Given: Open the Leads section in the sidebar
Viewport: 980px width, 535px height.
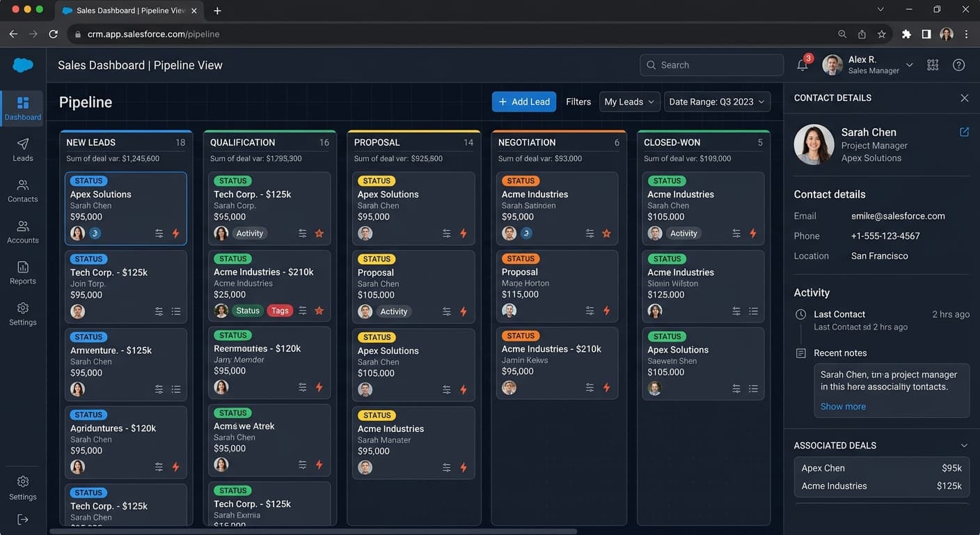Looking at the screenshot, I should (22, 148).
